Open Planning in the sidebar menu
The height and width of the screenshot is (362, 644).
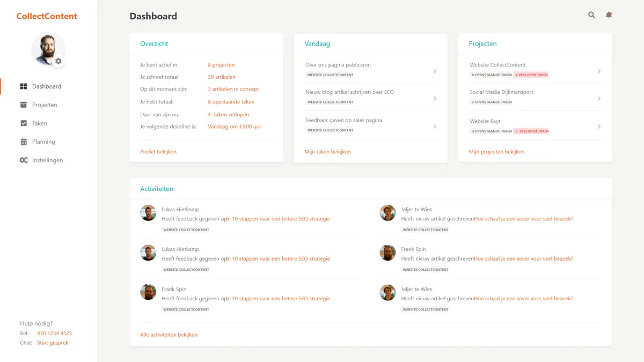click(43, 142)
